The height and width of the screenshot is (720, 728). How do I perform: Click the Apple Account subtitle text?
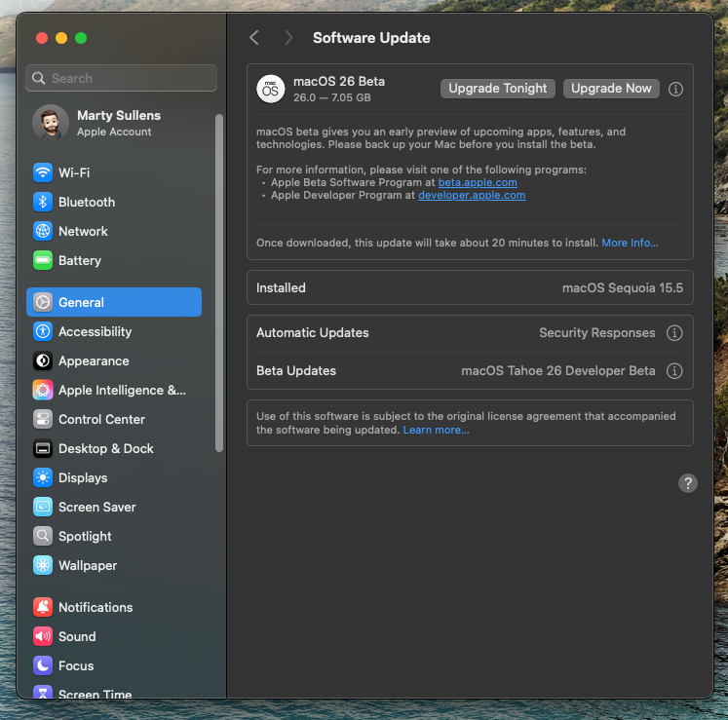coord(114,132)
